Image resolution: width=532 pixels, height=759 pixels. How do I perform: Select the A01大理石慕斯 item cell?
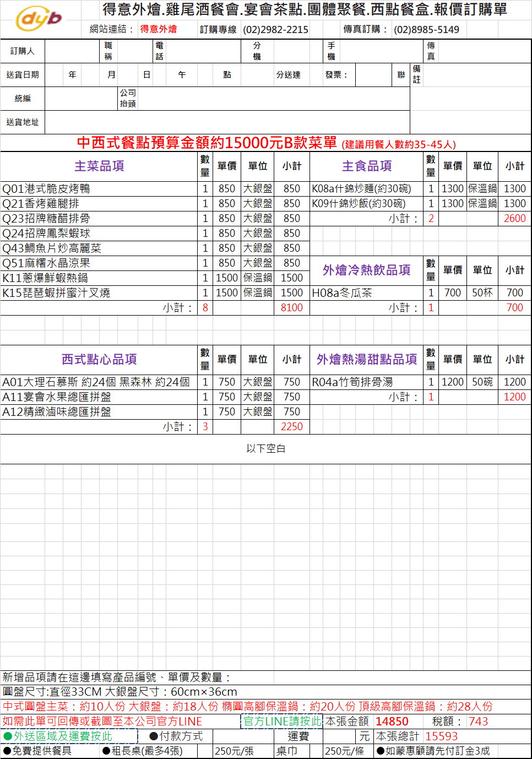pyautogui.click(x=99, y=382)
